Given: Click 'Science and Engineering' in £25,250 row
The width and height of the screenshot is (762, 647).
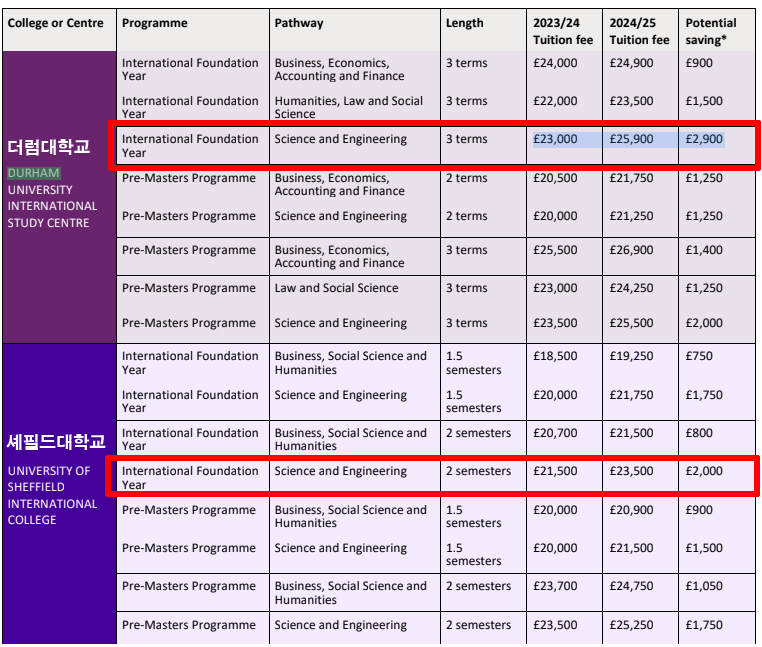Looking at the screenshot, I should (x=341, y=625).
